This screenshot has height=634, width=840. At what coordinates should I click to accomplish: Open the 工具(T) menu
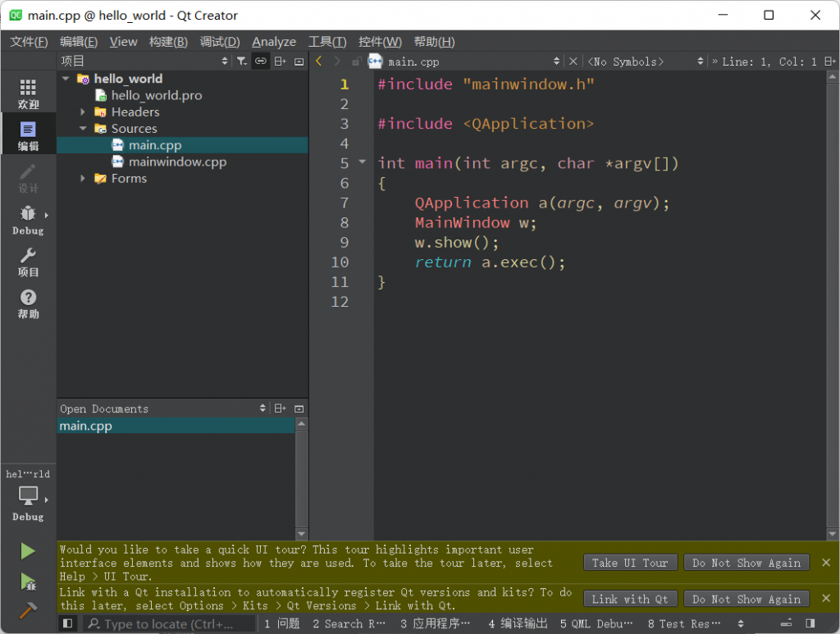[327, 42]
